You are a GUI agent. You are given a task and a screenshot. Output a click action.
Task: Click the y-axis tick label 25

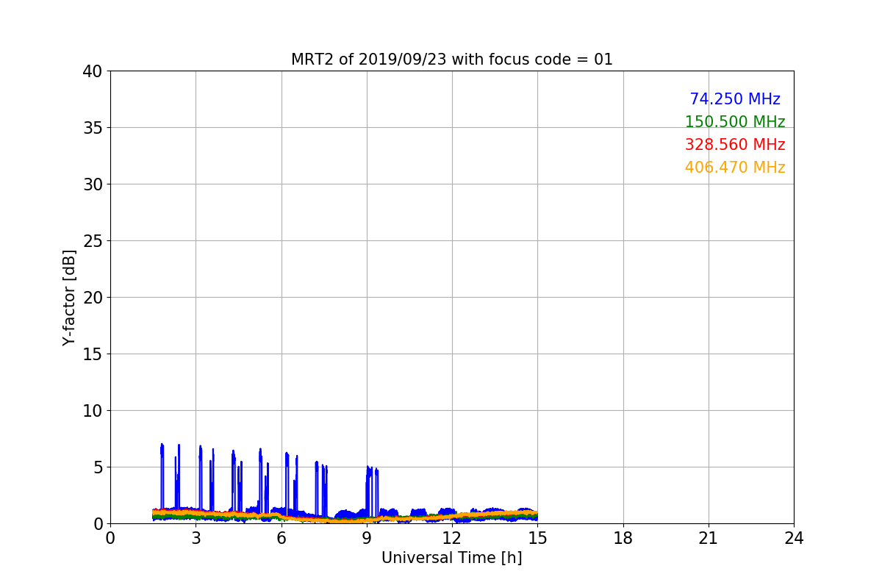tap(92, 241)
